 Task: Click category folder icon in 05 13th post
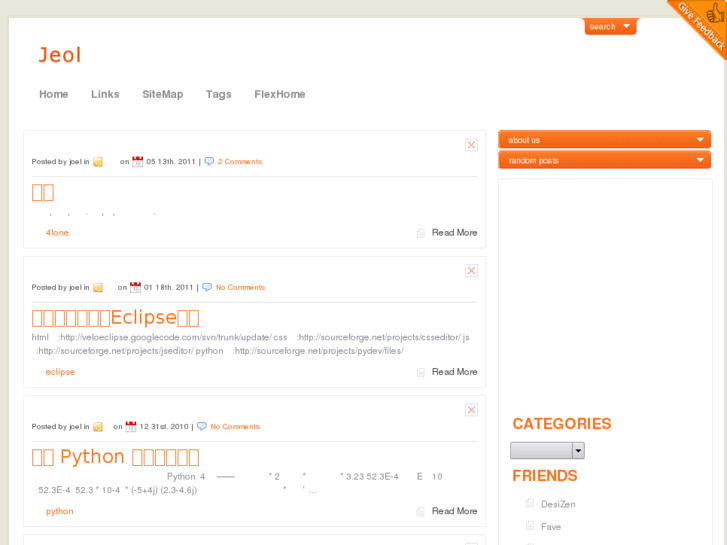pos(98,161)
